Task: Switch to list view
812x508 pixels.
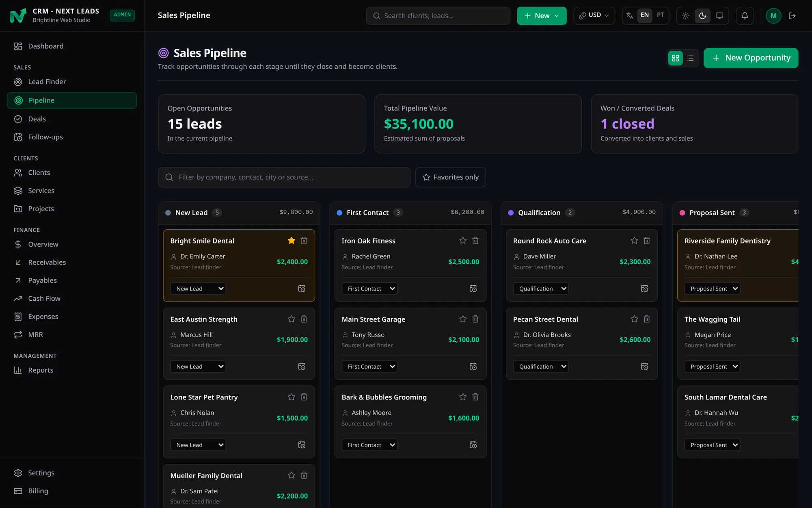Action: pyautogui.click(x=690, y=58)
